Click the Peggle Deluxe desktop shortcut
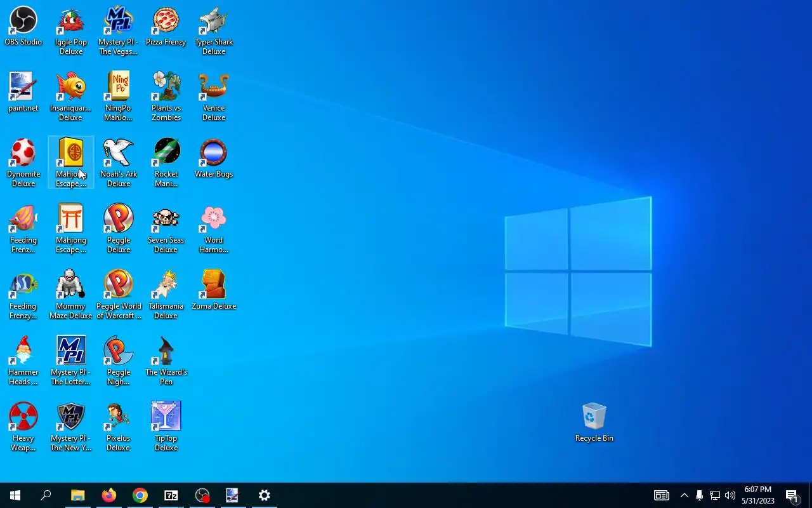This screenshot has height=508, width=812. point(119,229)
